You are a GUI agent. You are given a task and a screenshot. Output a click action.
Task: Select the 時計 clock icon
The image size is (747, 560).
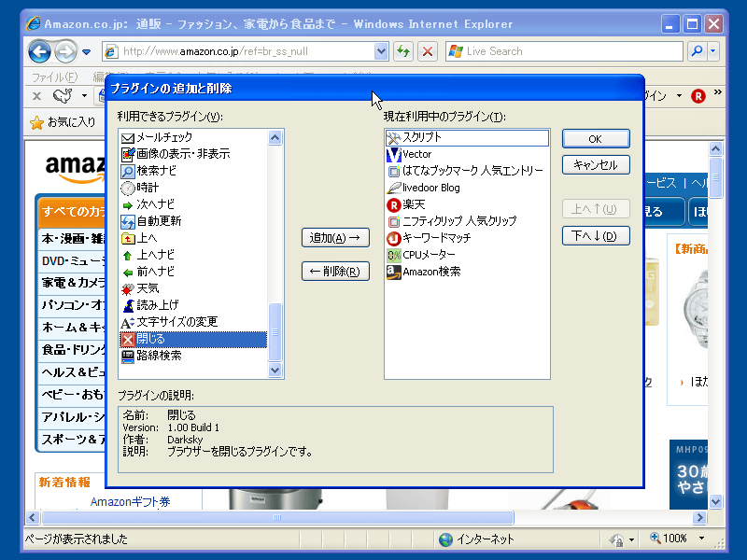(128, 189)
